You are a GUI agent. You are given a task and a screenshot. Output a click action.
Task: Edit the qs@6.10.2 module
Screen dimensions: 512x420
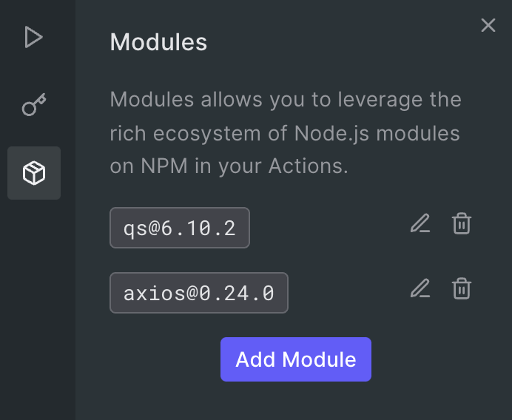[420, 223]
